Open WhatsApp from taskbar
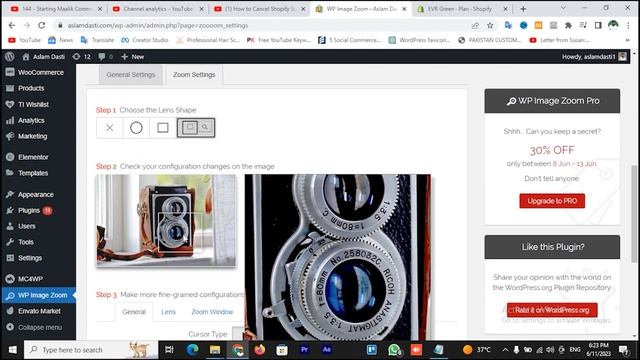The height and width of the screenshot is (360, 640). click(x=394, y=350)
